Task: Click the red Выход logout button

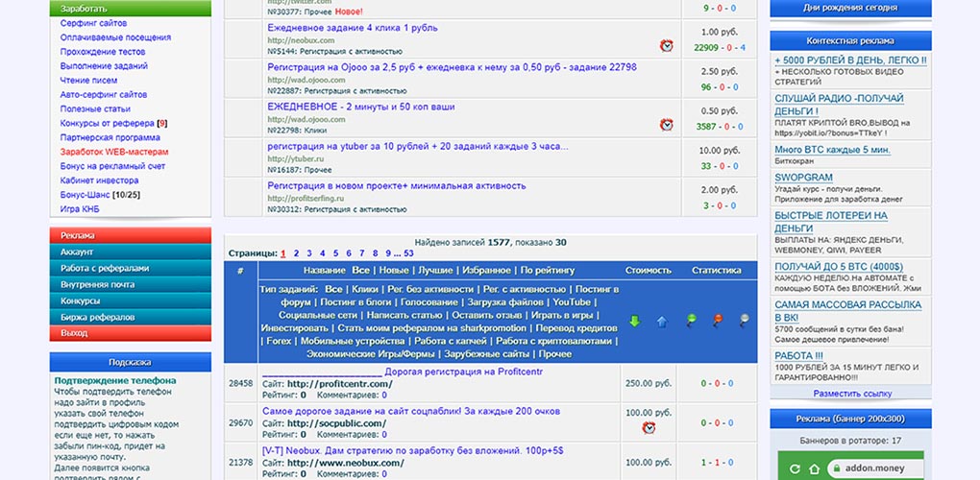Action: pos(131,333)
